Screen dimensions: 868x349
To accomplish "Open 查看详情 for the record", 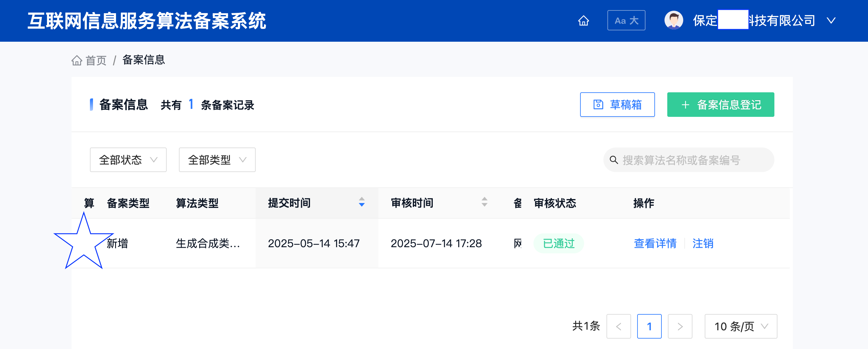I will pyautogui.click(x=655, y=243).
